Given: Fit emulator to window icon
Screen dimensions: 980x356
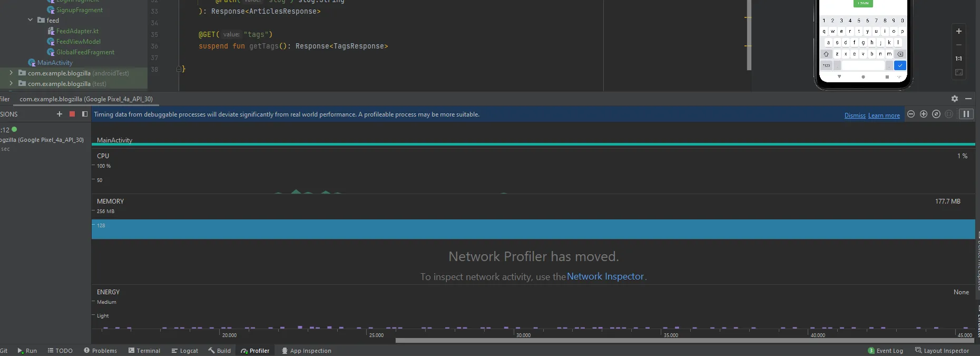Looking at the screenshot, I should tap(959, 72).
